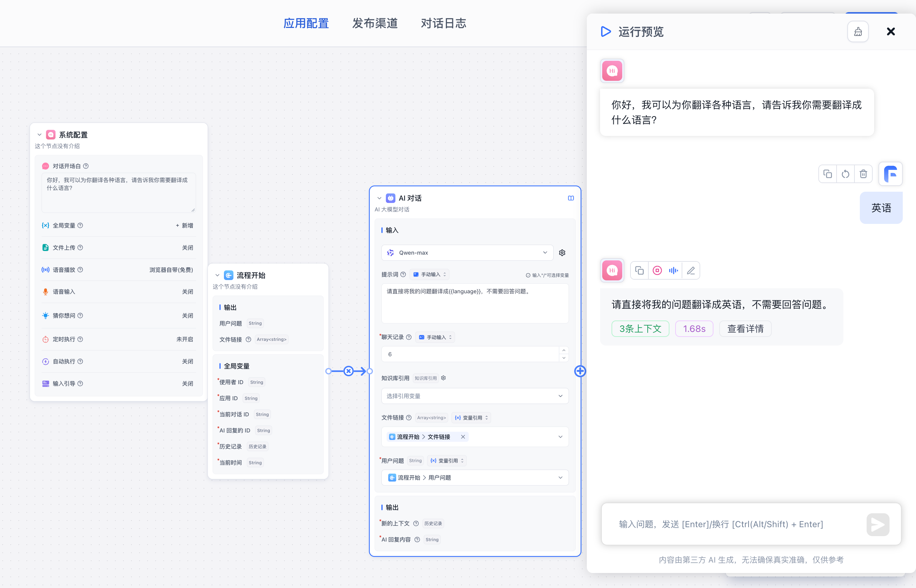Retry the 英语 message
This screenshot has width=916, height=588.
846,174
